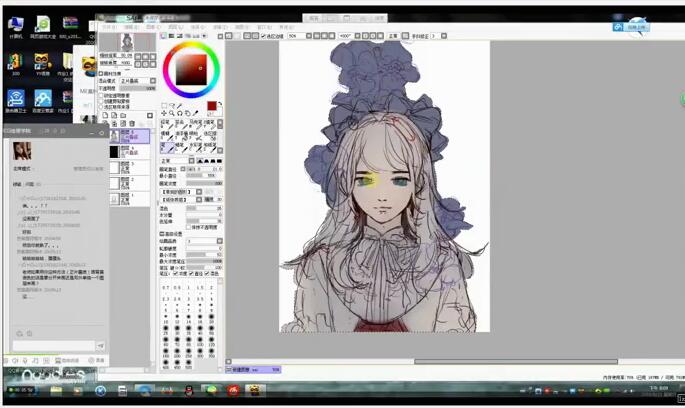The image size is (685, 408).
Task: Select the eyedropper color picker tool
Action: point(195,113)
